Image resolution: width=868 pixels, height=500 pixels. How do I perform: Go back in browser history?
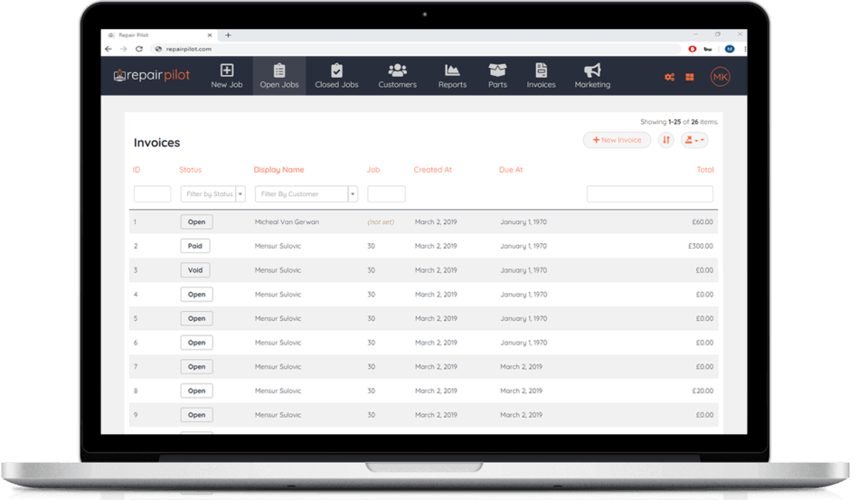click(x=108, y=49)
